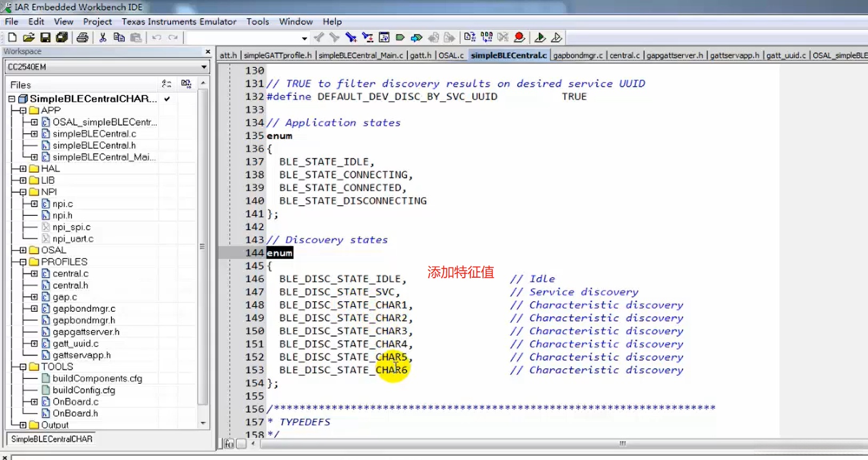Open the File menu
Screen dimensions: 868x460
pos(12,22)
